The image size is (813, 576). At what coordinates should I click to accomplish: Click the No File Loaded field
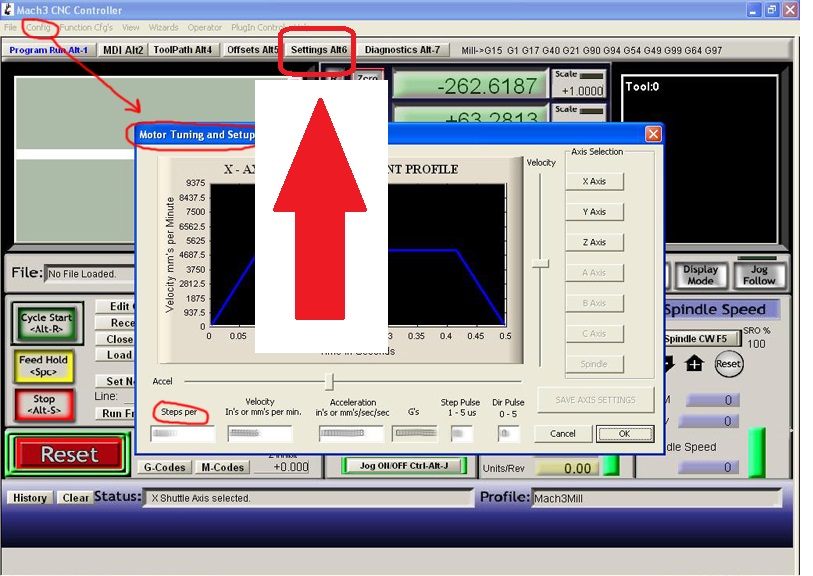pyautogui.click(x=89, y=274)
